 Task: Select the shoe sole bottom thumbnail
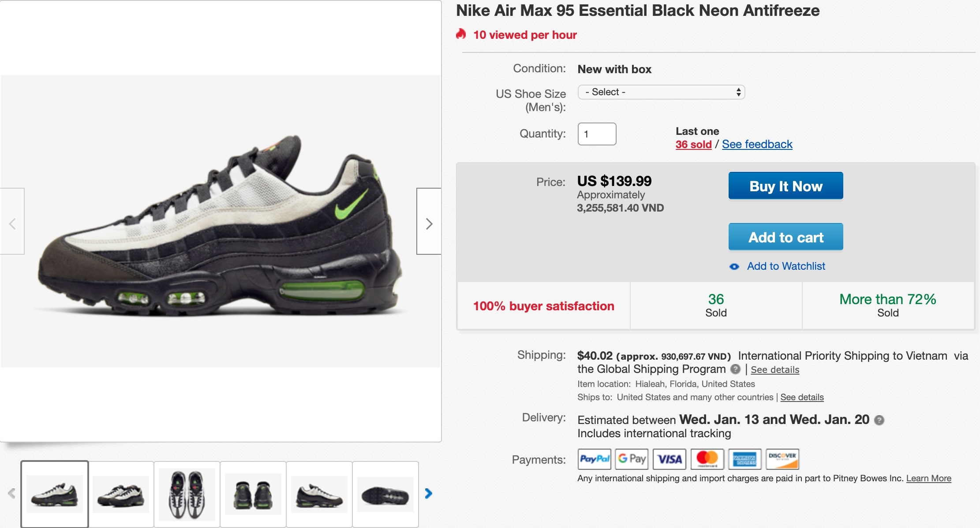385,494
